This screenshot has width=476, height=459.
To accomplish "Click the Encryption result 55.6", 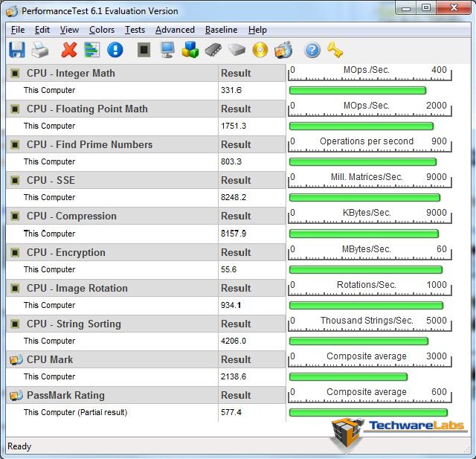I will 228,269.
